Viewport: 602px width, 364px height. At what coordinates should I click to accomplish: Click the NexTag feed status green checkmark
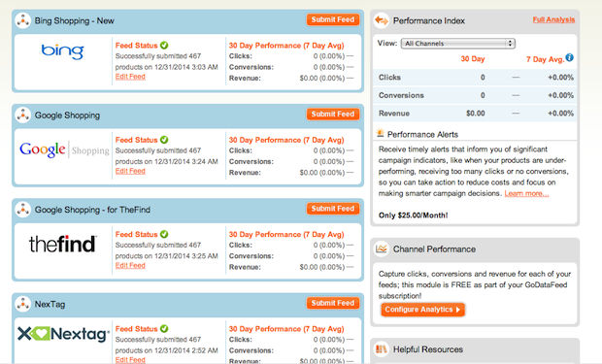(x=164, y=329)
